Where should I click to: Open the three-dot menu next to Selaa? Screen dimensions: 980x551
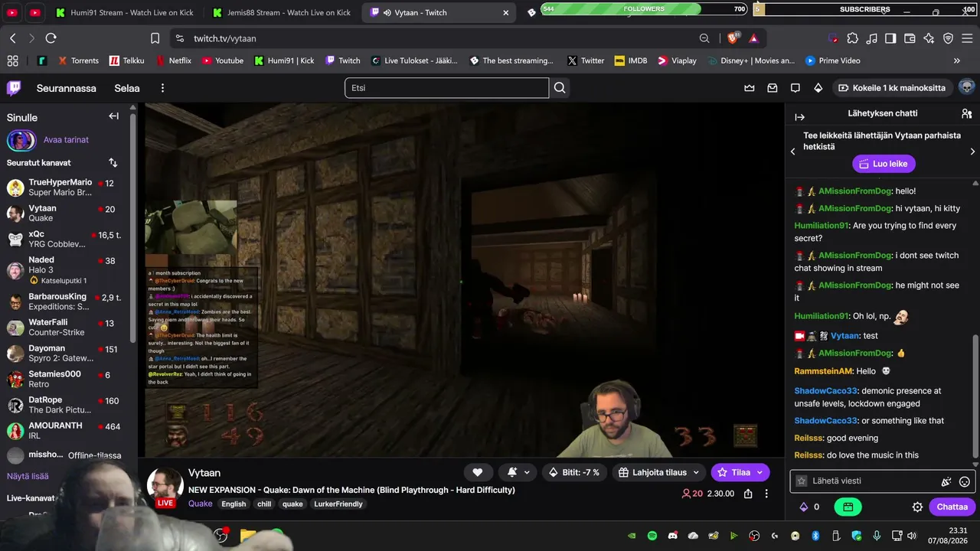[x=162, y=88]
